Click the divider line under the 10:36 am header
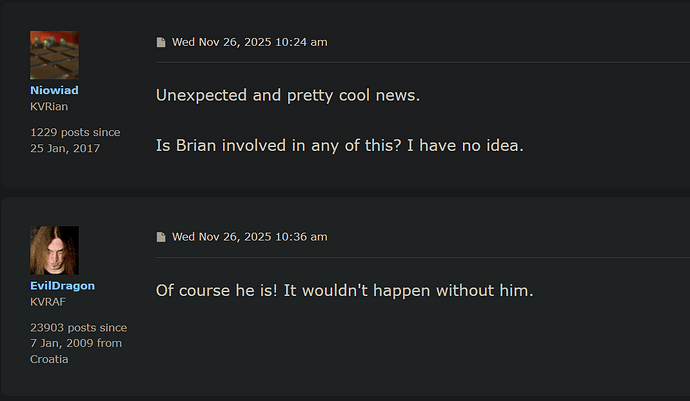Image resolution: width=690 pixels, height=401 pixels. [418, 257]
